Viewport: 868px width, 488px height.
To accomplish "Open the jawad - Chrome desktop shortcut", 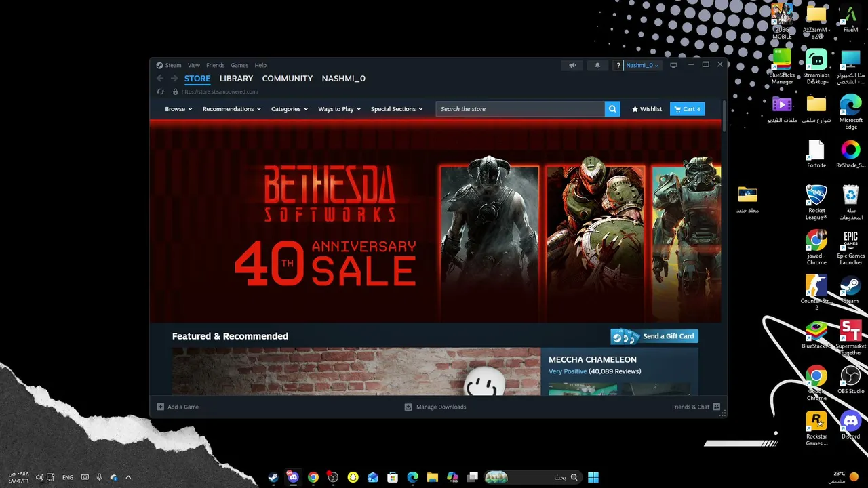I will [816, 248].
